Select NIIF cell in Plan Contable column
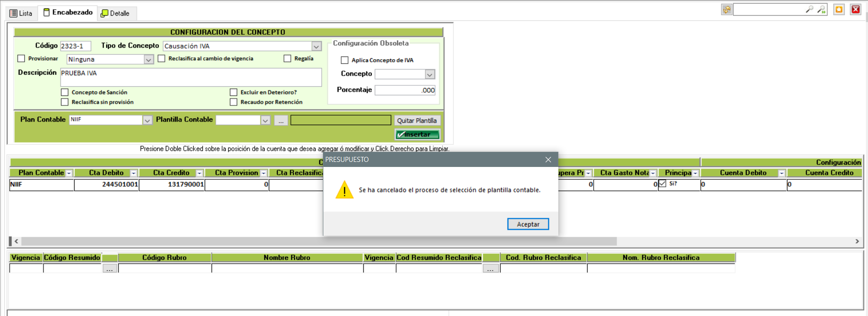 point(42,184)
